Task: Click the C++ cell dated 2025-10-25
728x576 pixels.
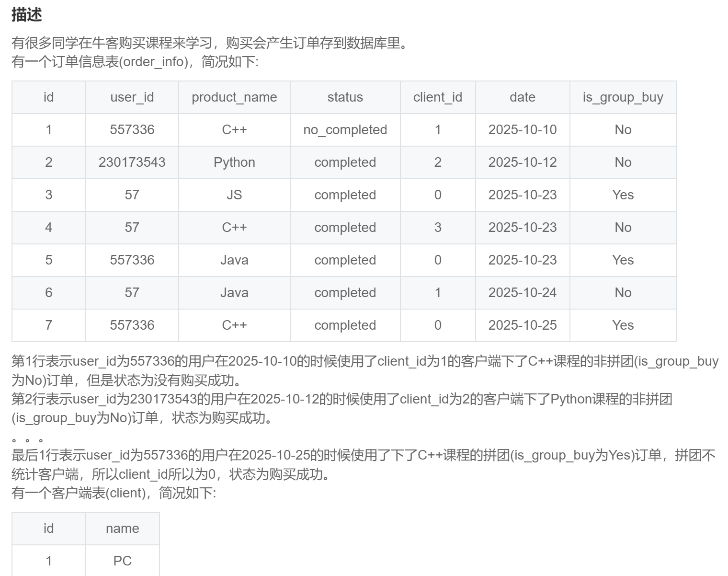Action: point(234,325)
